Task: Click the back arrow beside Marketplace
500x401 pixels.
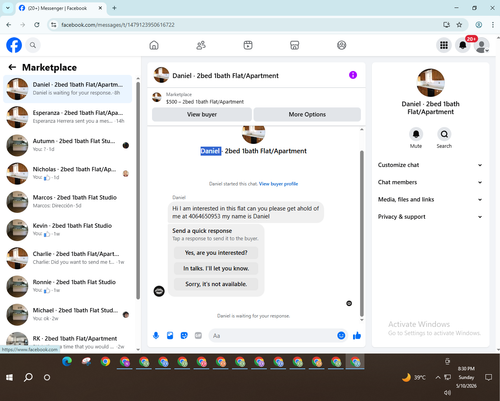Action: coord(12,67)
